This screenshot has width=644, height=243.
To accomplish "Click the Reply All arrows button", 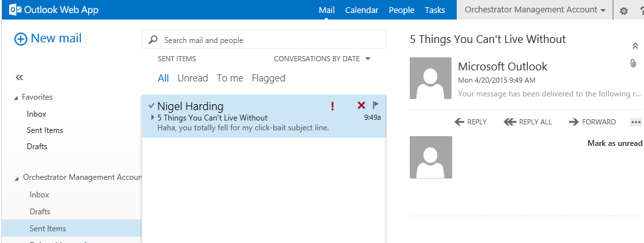I will click(528, 122).
